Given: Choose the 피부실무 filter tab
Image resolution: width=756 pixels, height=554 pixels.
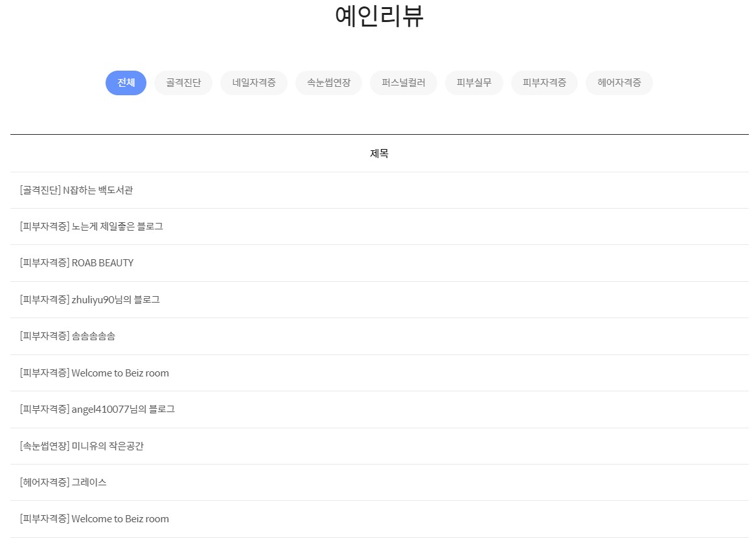Looking at the screenshot, I should point(474,83).
